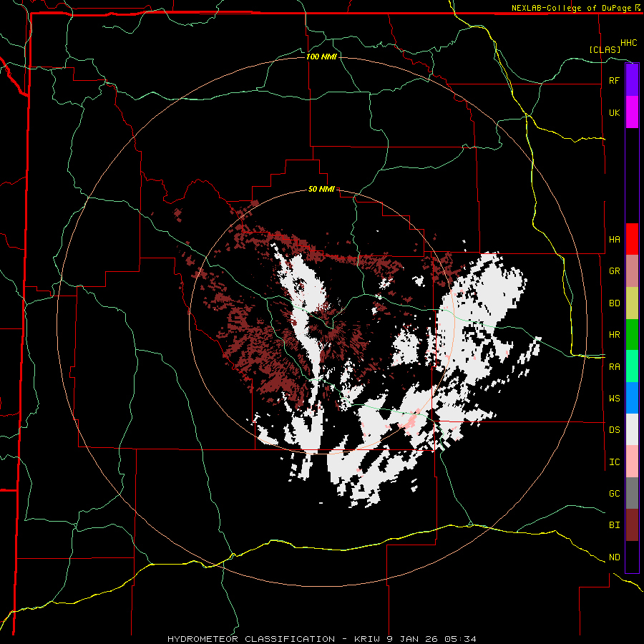Click the 'HHC' product code text

pyautogui.click(x=628, y=43)
